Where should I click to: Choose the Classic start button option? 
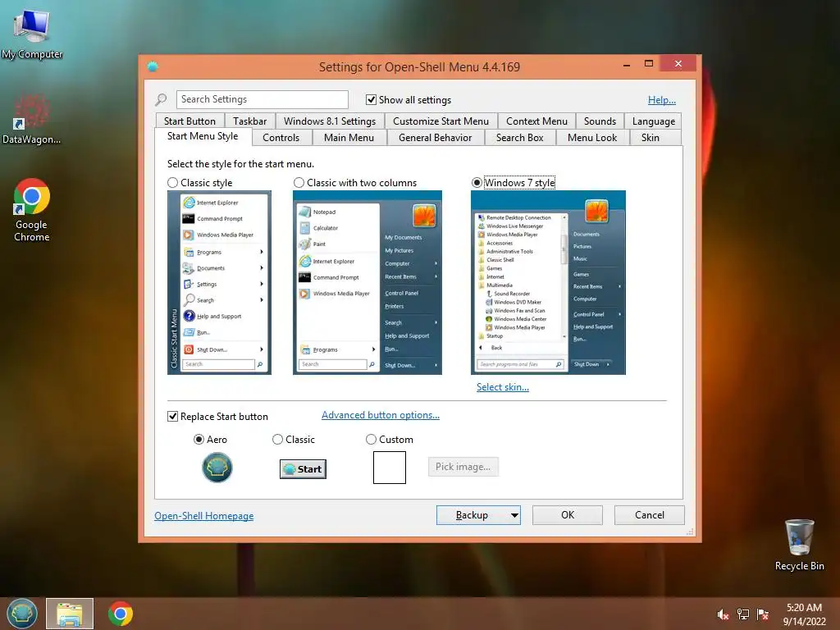tap(277, 440)
